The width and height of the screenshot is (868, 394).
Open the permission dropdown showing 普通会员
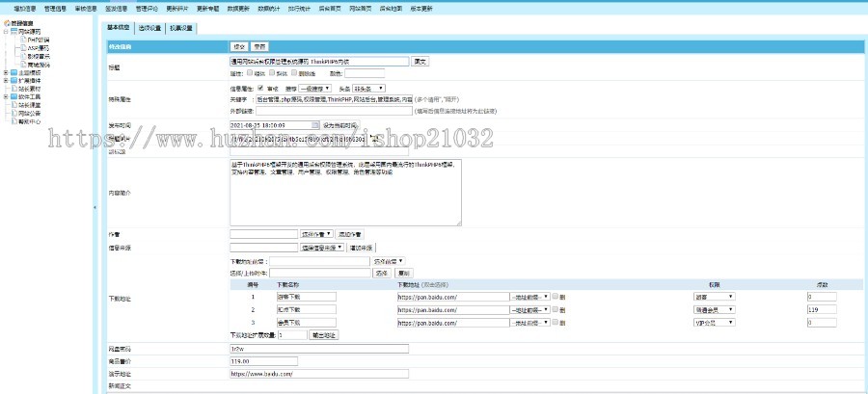point(715,310)
